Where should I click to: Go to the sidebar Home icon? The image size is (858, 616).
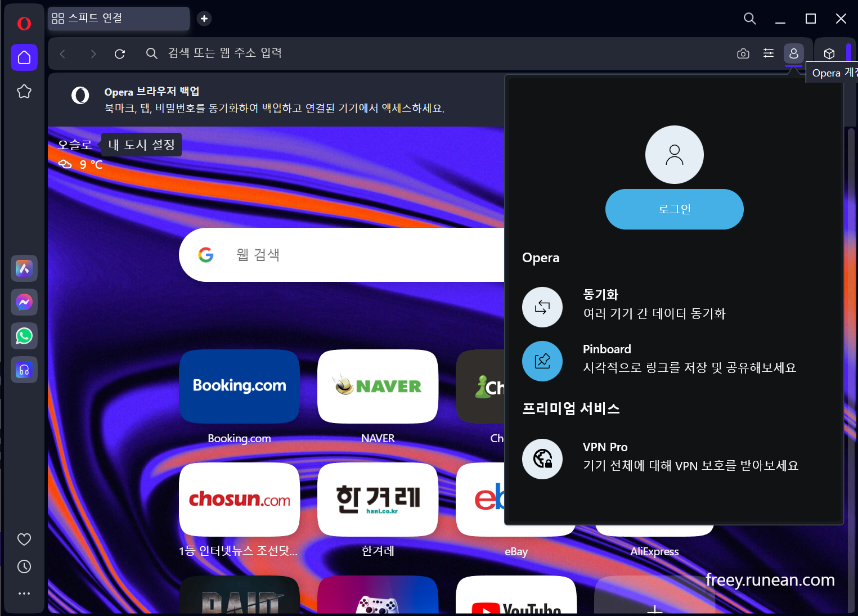point(24,57)
